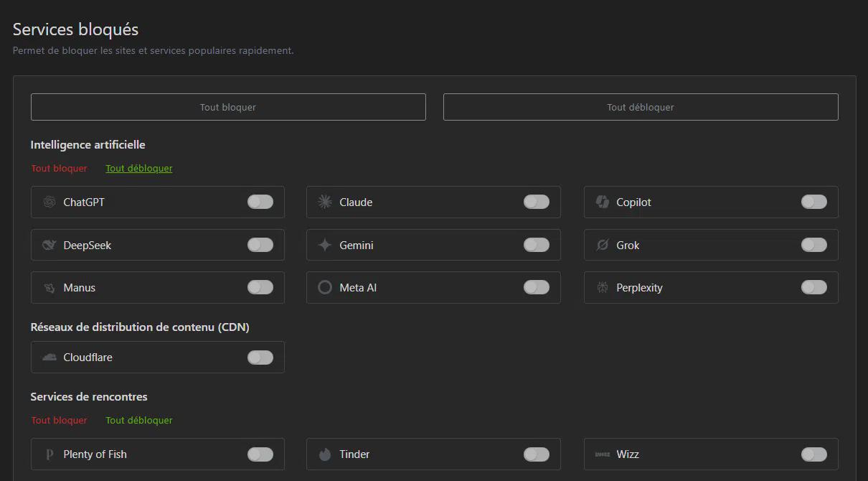Click the Claude label text
The height and width of the screenshot is (481, 868).
point(356,202)
